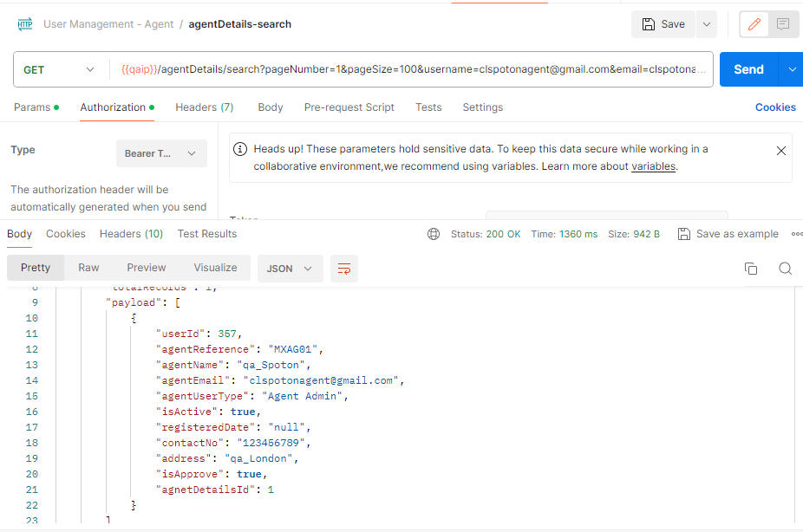Switch to the Tests tab

tap(428, 107)
